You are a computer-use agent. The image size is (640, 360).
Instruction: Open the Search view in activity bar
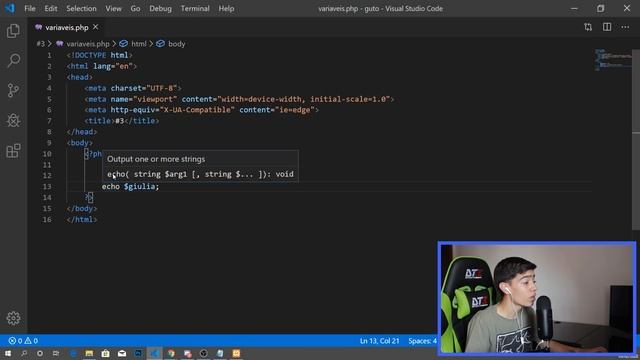13,61
